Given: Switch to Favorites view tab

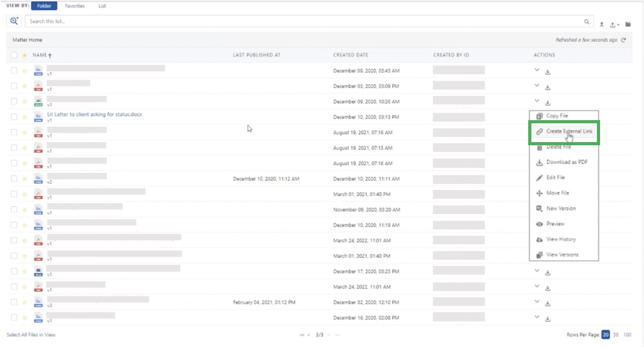Looking at the screenshot, I should coord(74,6).
